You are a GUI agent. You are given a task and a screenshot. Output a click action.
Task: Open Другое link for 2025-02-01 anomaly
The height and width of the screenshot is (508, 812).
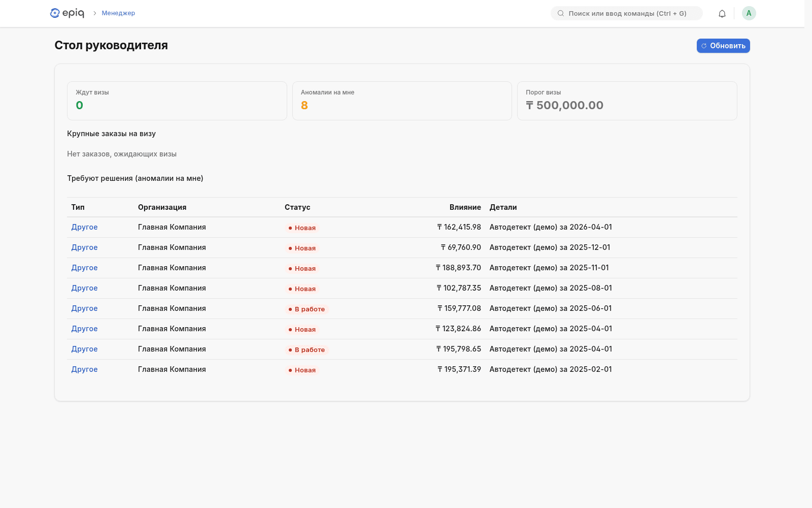(x=84, y=369)
